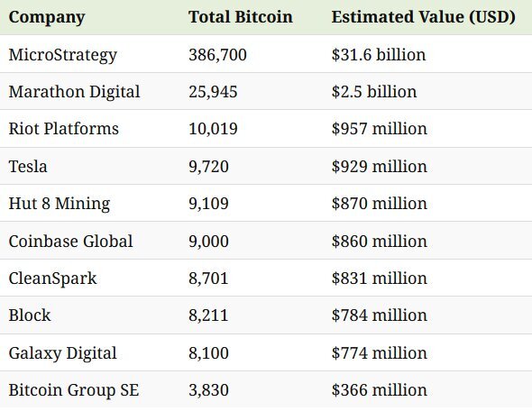
Task: Click the 386,700 bitcoin amount
Action: click(x=218, y=55)
